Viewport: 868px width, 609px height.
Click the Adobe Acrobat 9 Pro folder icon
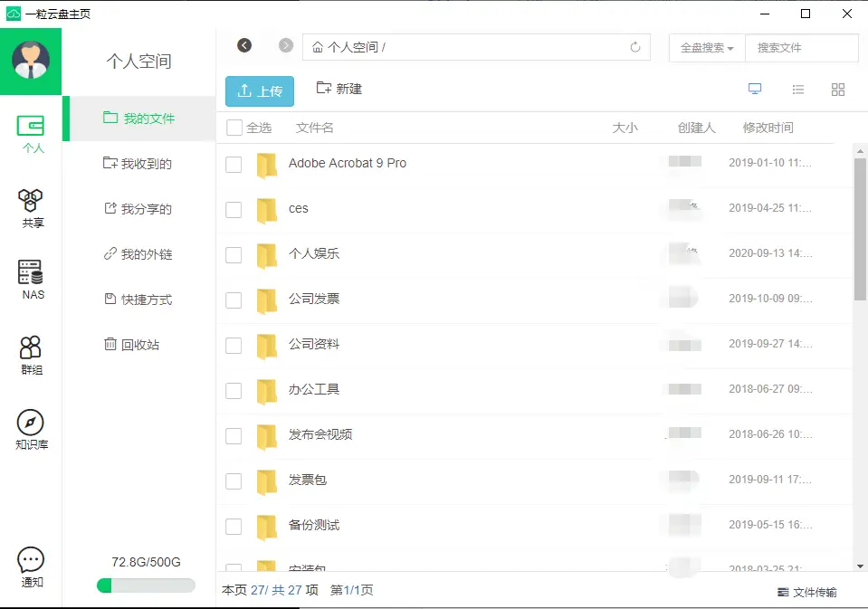[266, 165]
